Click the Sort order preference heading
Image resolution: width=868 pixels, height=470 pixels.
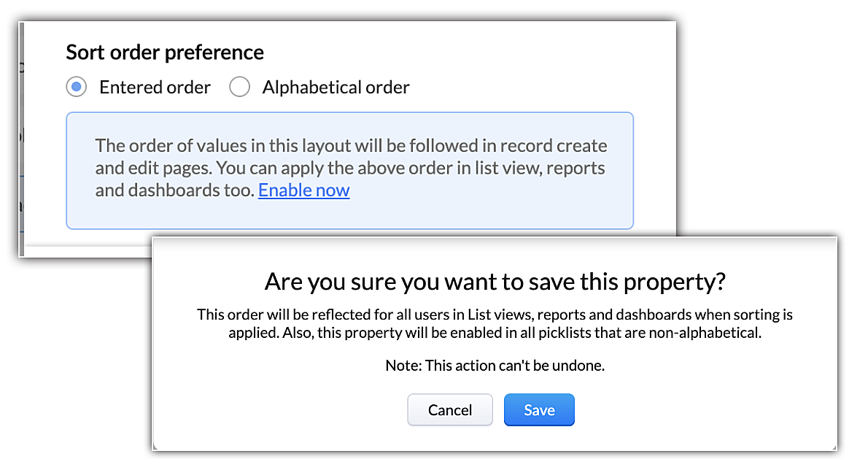point(165,53)
